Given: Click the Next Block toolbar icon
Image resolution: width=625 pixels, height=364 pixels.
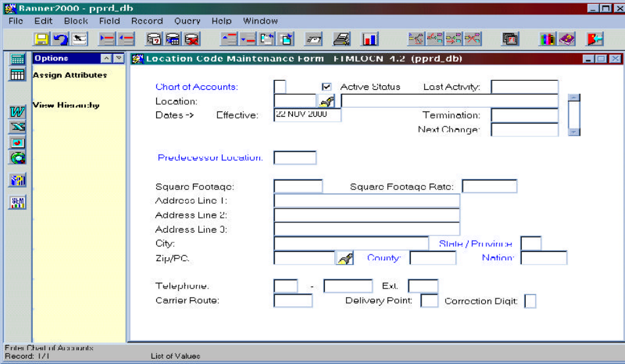Looking at the screenshot, I should pyautogui.click(x=286, y=39).
